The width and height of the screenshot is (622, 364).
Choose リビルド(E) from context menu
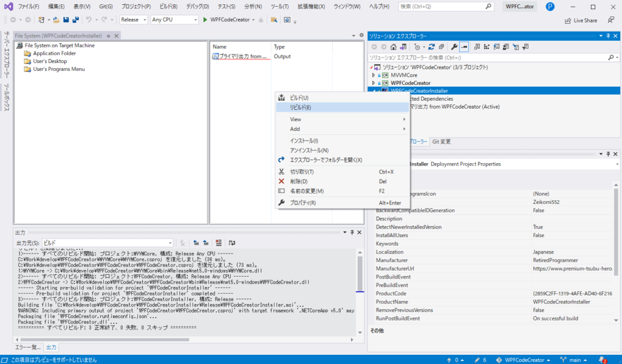click(x=343, y=107)
